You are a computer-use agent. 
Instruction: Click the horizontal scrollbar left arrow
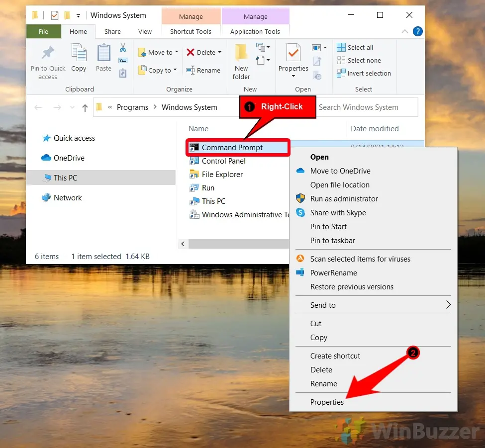tap(183, 244)
